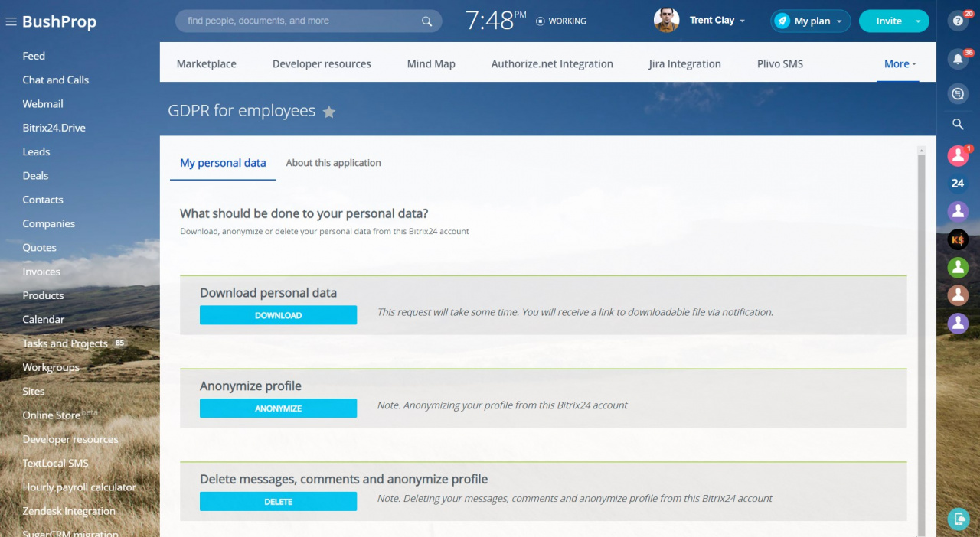Open the K$ avatar in right sidebar
This screenshot has height=537, width=980.
pyautogui.click(x=958, y=239)
